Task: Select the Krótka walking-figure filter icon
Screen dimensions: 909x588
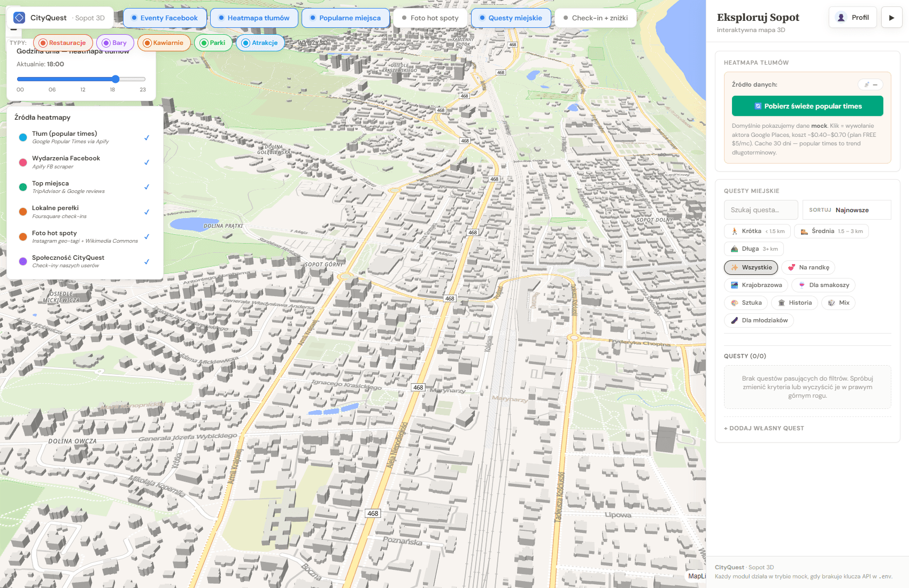Action: (x=734, y=231)
